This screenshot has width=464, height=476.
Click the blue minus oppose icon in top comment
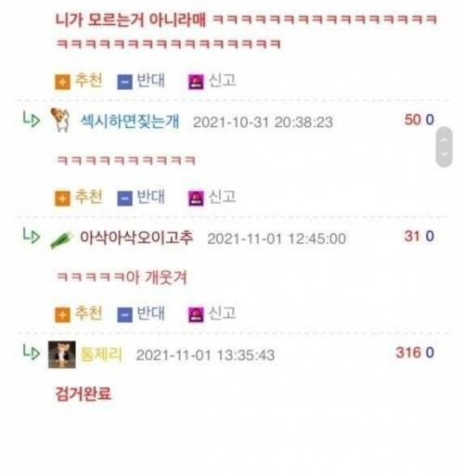click(x=125, y=82)
